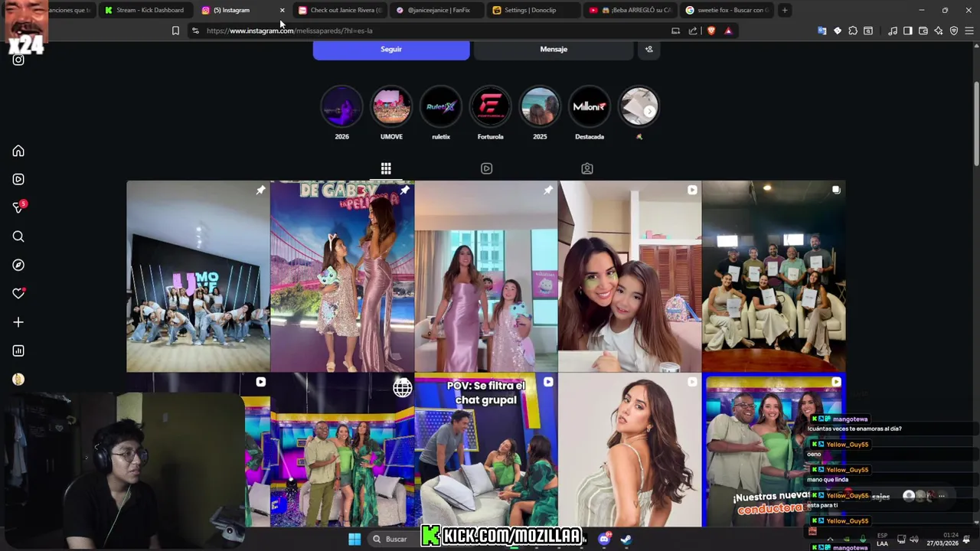The height and width of the screenshot is (551, 980).
Task: Click the similar accounts add-person button
Action: point(648,49)
